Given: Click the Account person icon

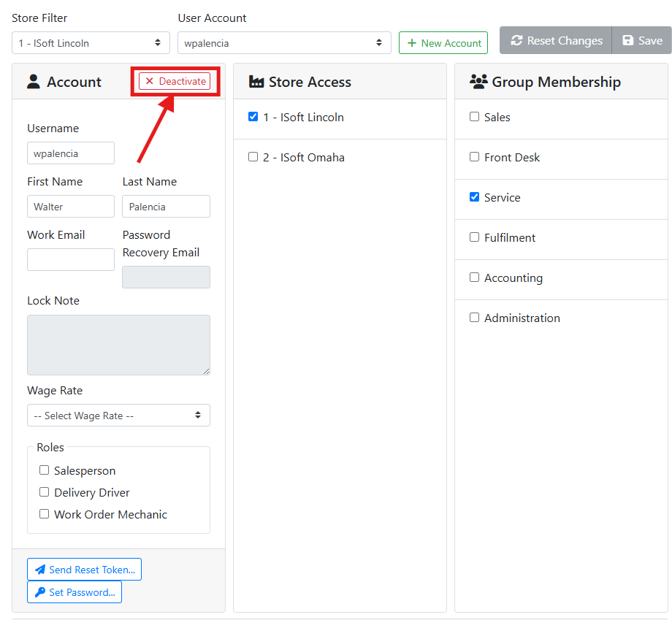Looking at the screenshot, I should 34,82.
